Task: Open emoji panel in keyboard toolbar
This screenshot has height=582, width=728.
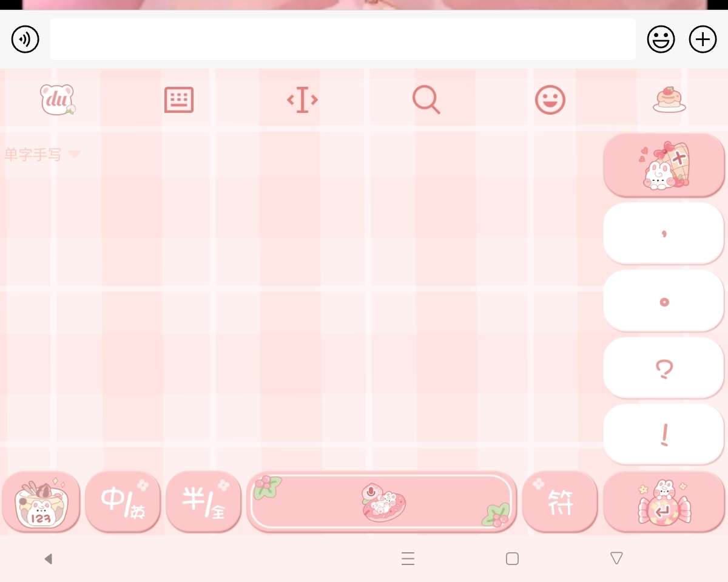Action: coord(550,100)
